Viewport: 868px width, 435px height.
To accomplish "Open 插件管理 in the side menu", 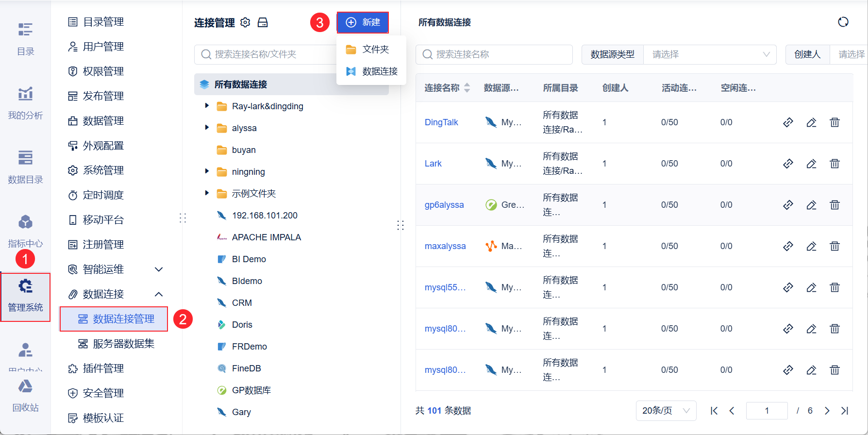I will pos(96,368).
